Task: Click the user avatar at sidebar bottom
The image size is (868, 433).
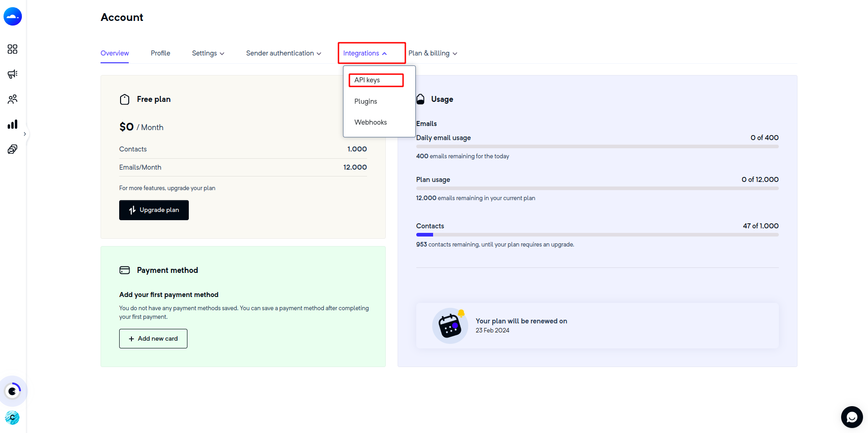Action: tap(12, 417)
